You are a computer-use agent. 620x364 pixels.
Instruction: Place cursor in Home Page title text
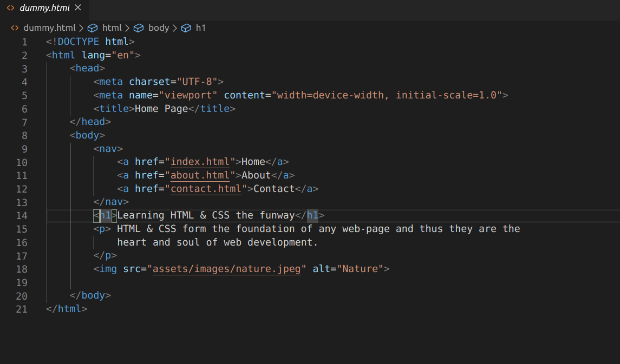click(x=161, y=109)
